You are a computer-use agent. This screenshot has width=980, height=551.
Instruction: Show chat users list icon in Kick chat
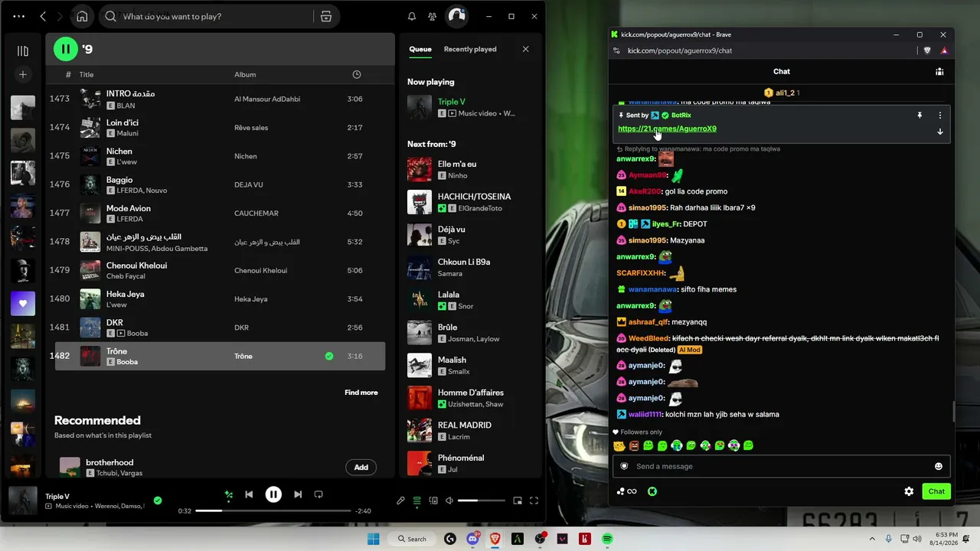coord(939,71)
